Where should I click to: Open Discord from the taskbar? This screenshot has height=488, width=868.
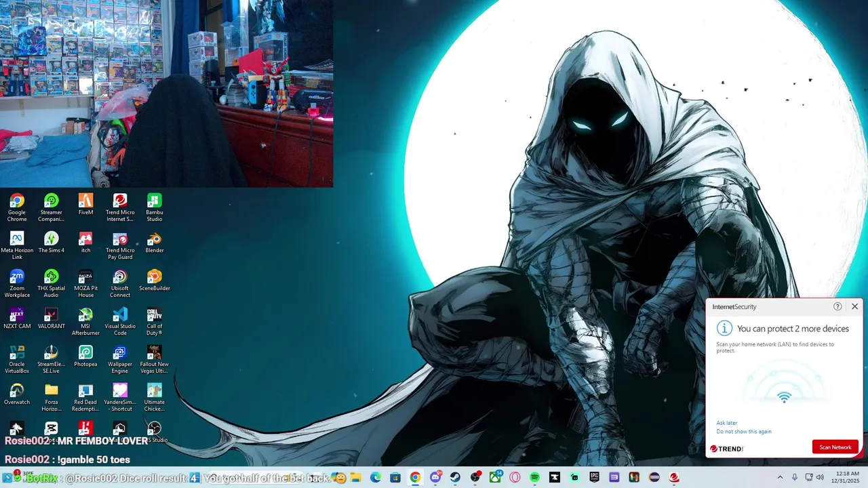(435, 477)
